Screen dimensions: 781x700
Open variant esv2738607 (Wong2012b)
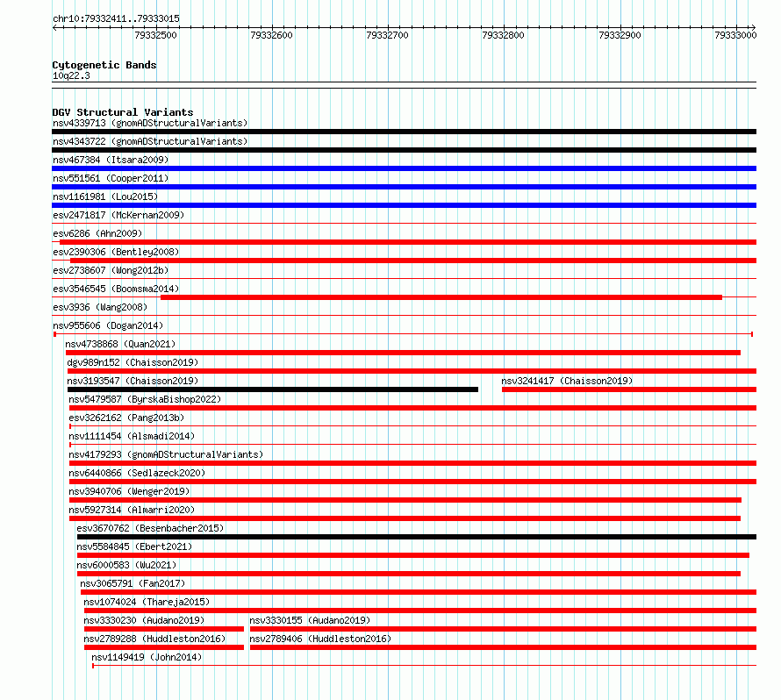pyautogui.click(x=111, y=270)
